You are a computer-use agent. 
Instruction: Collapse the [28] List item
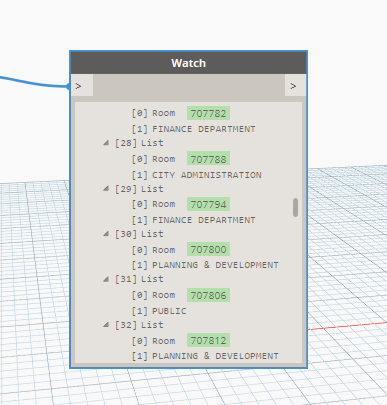(x=106, y=143)
